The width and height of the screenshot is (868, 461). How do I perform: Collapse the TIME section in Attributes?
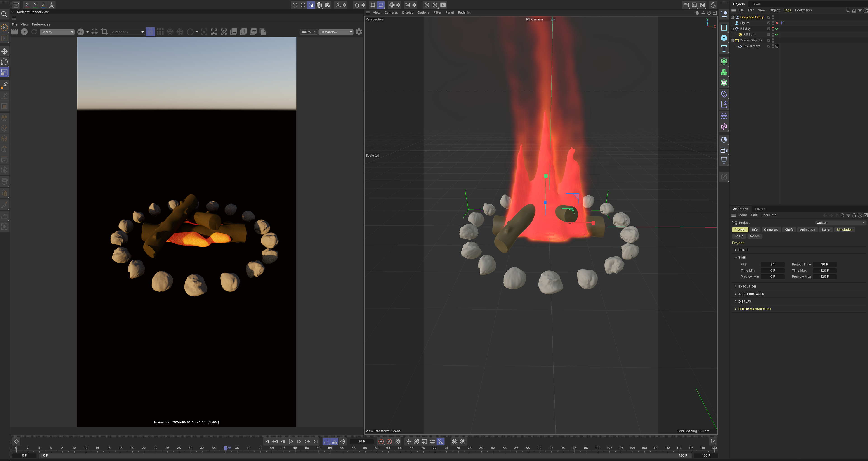[x=736, y=258]
